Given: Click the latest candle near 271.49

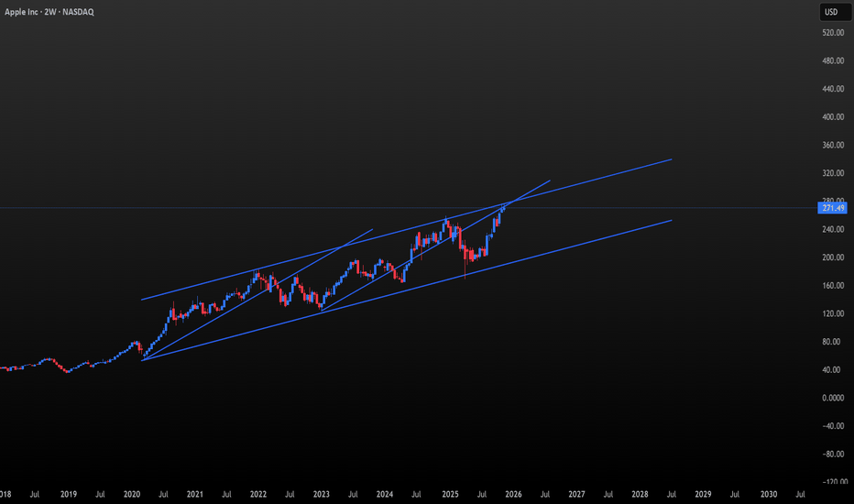Looking at the screenshot, I should pyautogui.click(x=503, y=210).
